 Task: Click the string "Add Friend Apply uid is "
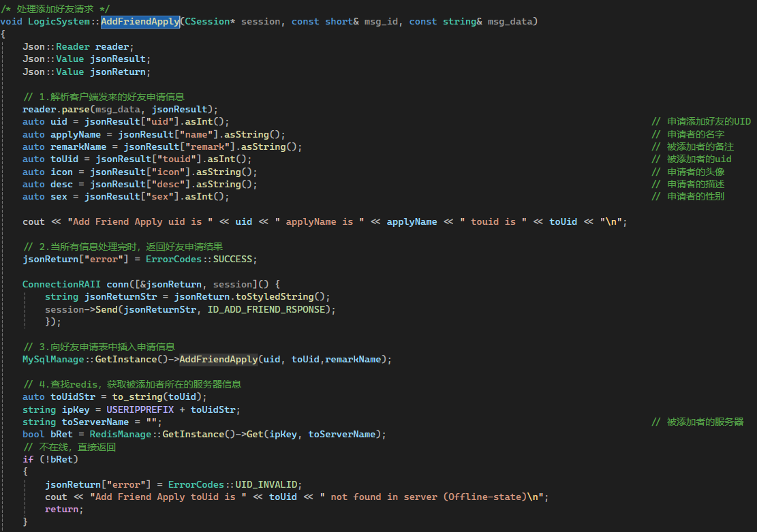coord(140,221)
